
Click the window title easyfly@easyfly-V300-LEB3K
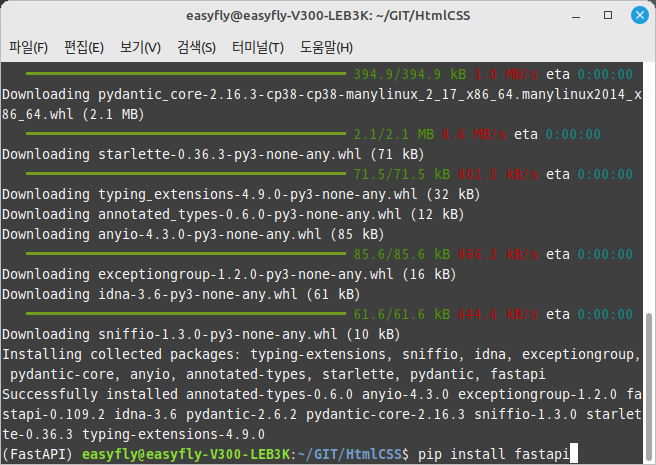(328, 16)
